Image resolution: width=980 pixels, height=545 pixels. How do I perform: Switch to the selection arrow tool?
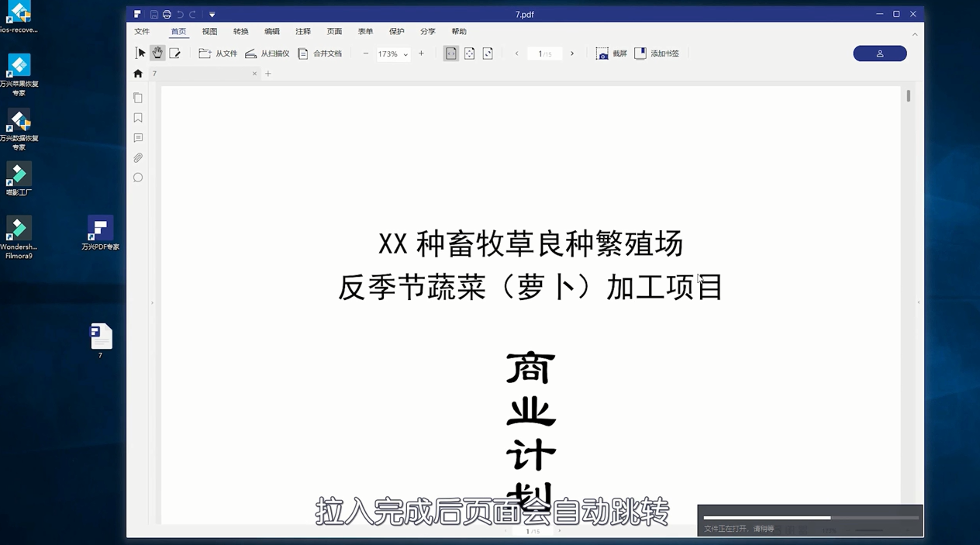point(140,53)
